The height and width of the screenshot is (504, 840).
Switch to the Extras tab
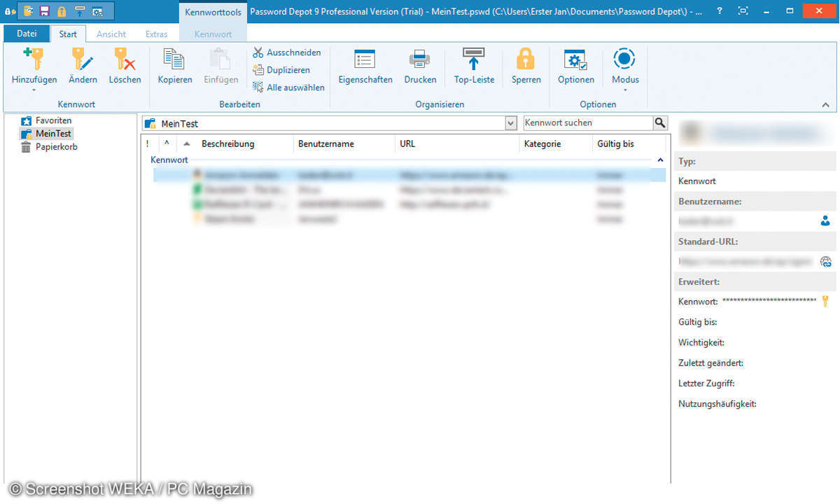[x=156, y=34]
